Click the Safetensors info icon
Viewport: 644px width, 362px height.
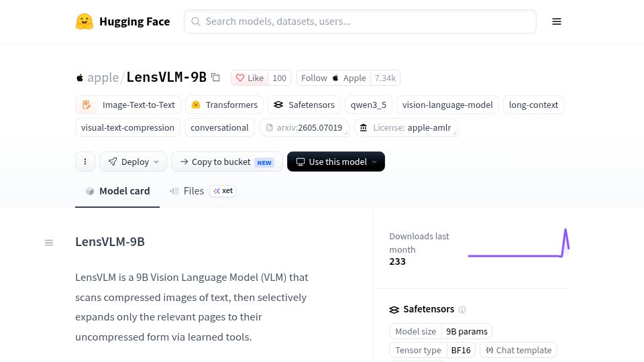462,310
